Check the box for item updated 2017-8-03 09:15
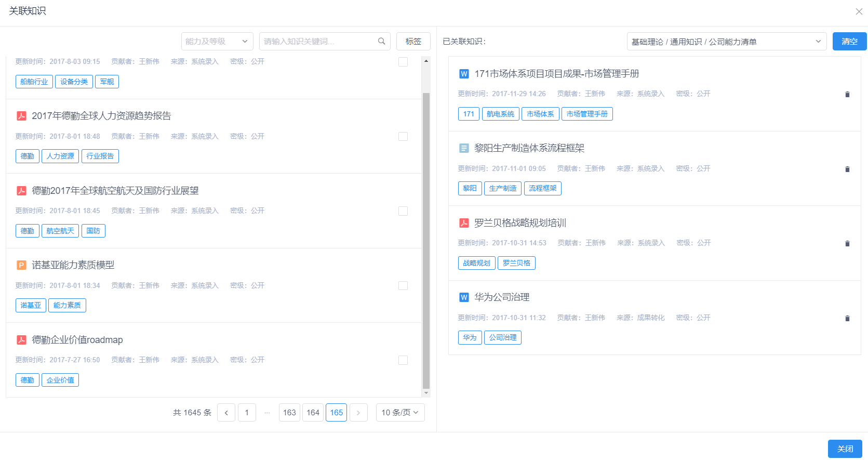The width and height of the screenshot is (868, 460). pos(403,62)
